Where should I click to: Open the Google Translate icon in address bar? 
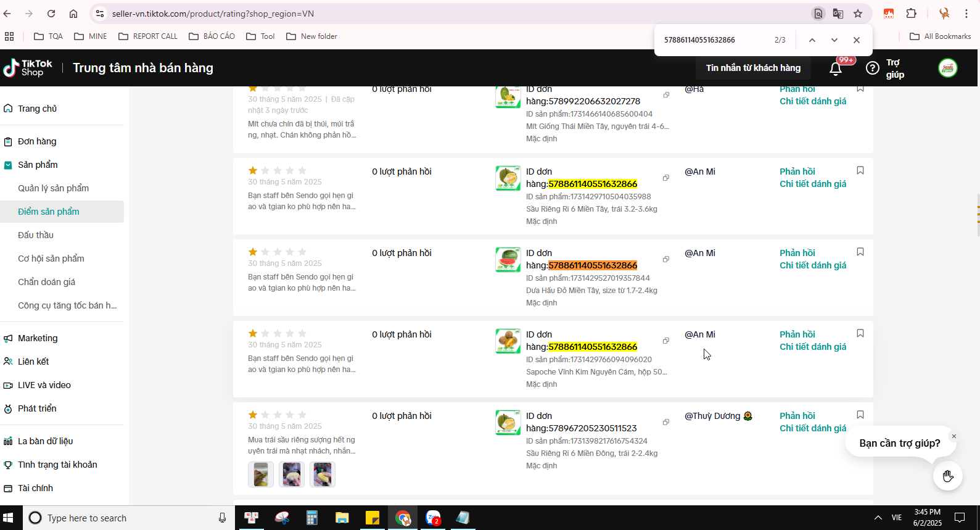click(x=838, y=14)
